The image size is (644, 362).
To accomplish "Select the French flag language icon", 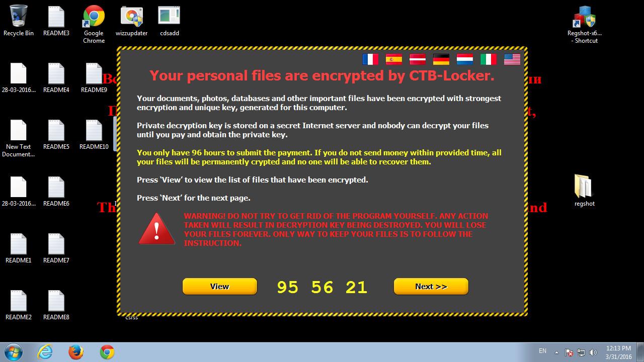I will [x=370, y=59].
